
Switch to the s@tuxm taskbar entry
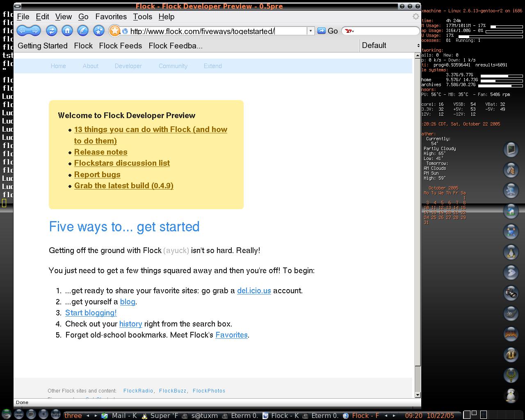(x=200, y=415)
